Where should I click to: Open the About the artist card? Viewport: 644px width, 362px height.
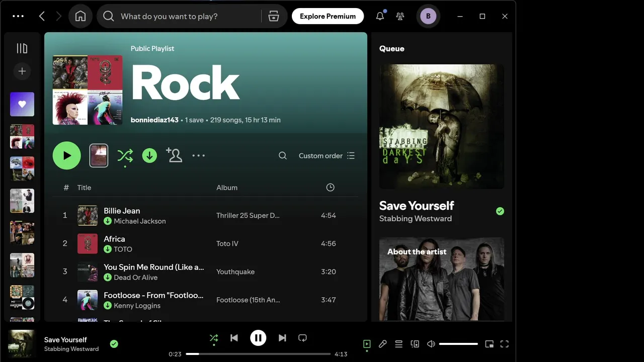[x=442, y=279]
